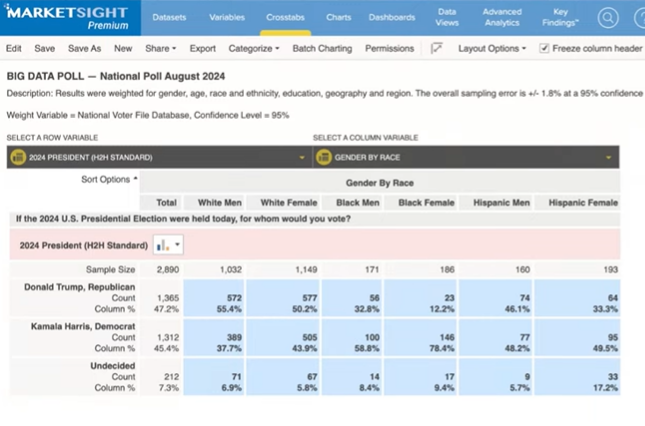Image resolution: width=645 pixels, height=426 pixels.
Task: Expand Sort Options
Action: click(109, 179)
